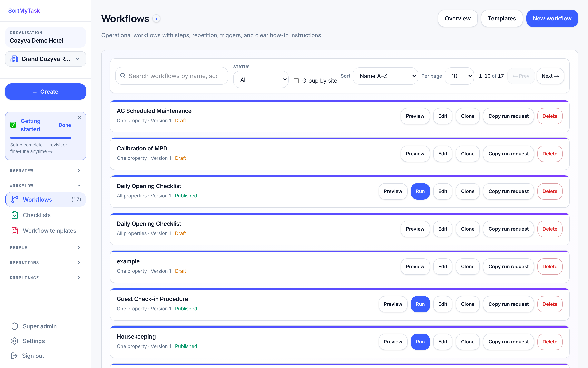Run the Housekeeping workflow
This screenshot has height=368, width=588.
pos(420,342)
